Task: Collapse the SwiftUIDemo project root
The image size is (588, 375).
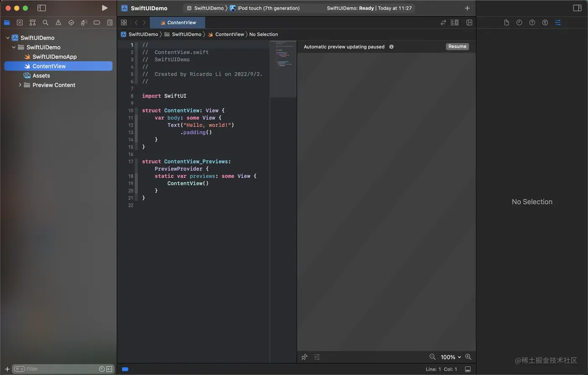Action: pos(8,38)
